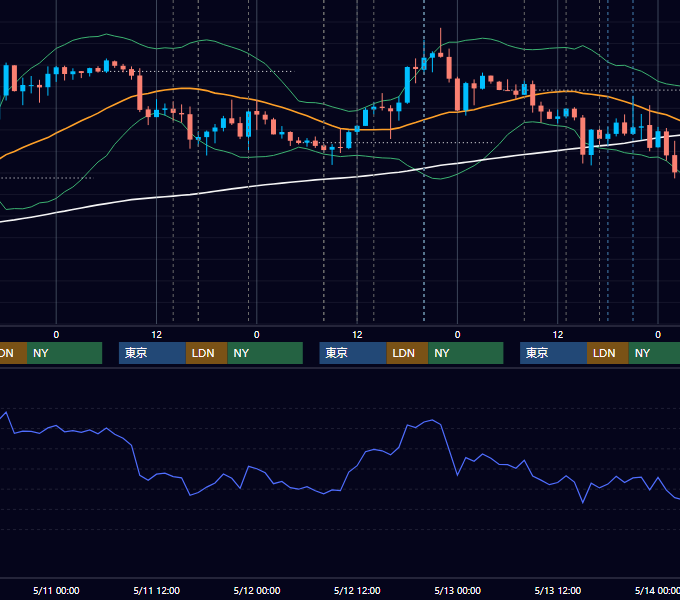Click the 5/11 00:00 time axis label
This screenshot has height=600, width=680.
(56, 590)
